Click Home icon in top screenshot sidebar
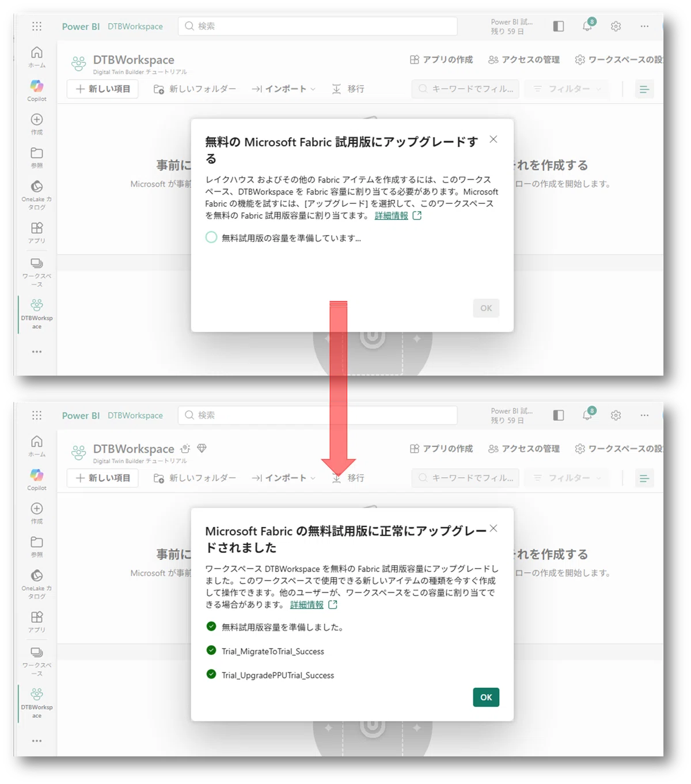 click(x=37, y=56)
